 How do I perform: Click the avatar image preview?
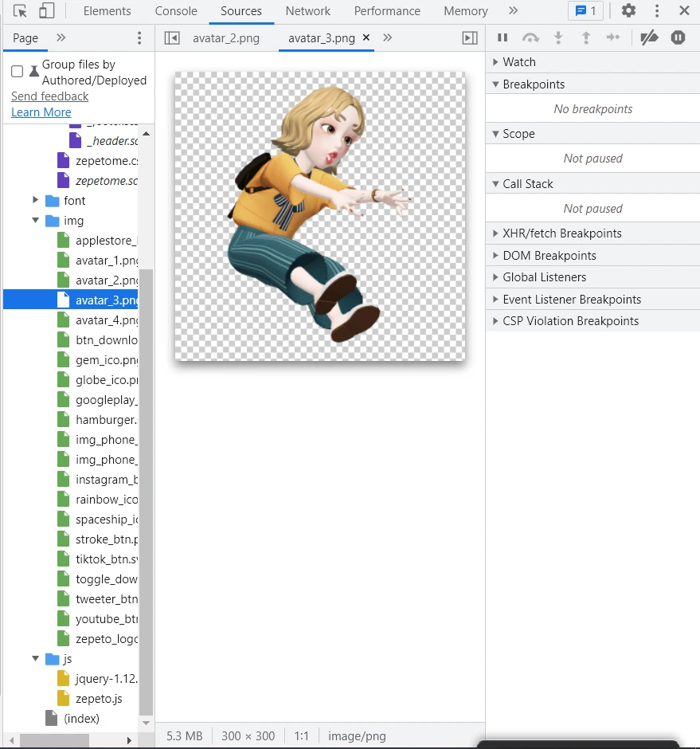point(320,216)
